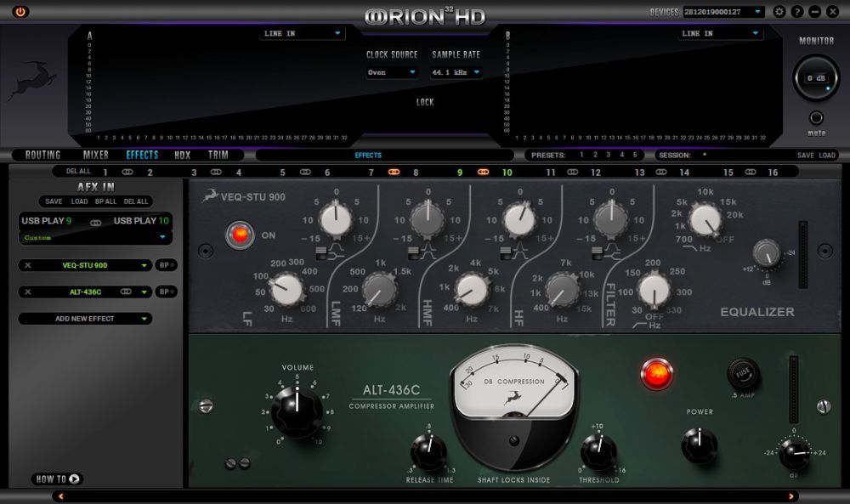Viewport: 850px width, 504px height.
Task: Remove VEQ-STU 900 effect with its X icon
Action: (x=28, y=266)
